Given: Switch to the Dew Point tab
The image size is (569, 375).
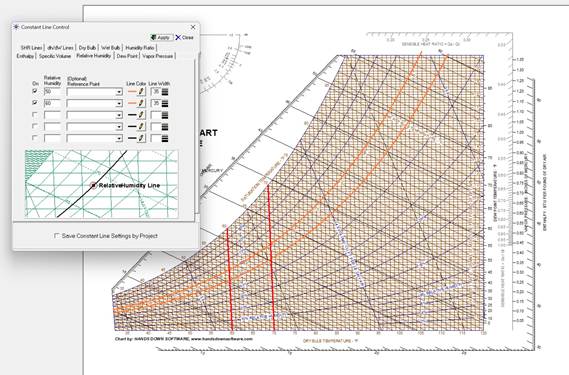Looking at the screenshot, I should pos(127,56).
